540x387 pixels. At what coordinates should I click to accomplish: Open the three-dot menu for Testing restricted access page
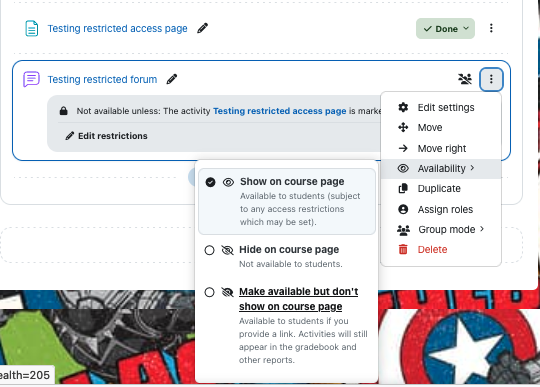pos(491,28)
